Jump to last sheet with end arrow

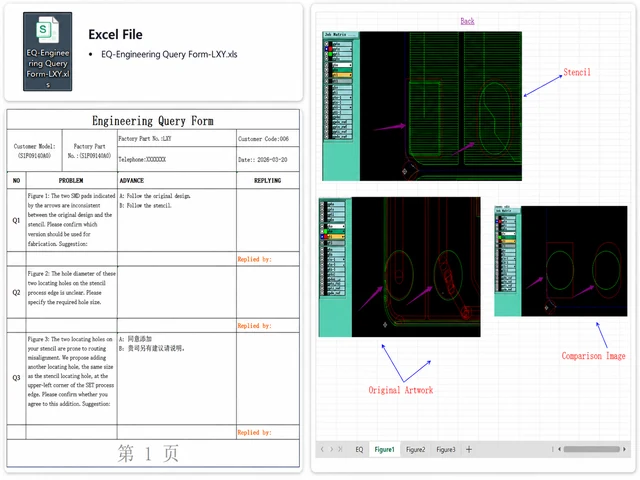340,449
